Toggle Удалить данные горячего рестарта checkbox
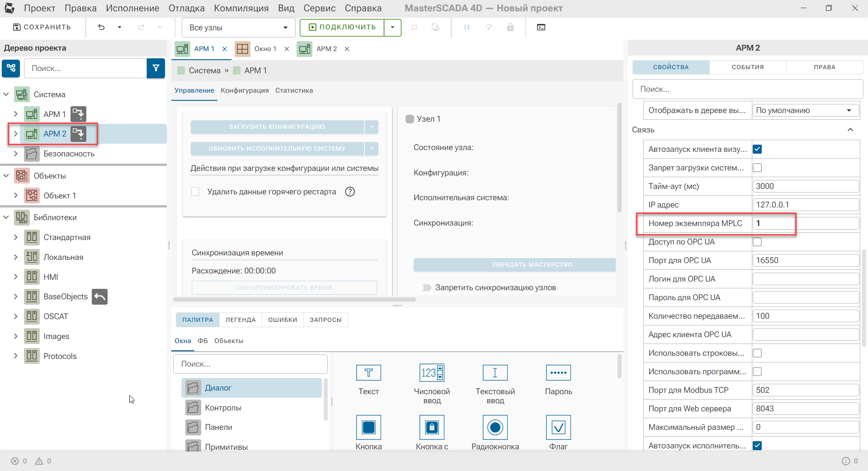This screenshot has width=868, height=471. tap(195, 192)
